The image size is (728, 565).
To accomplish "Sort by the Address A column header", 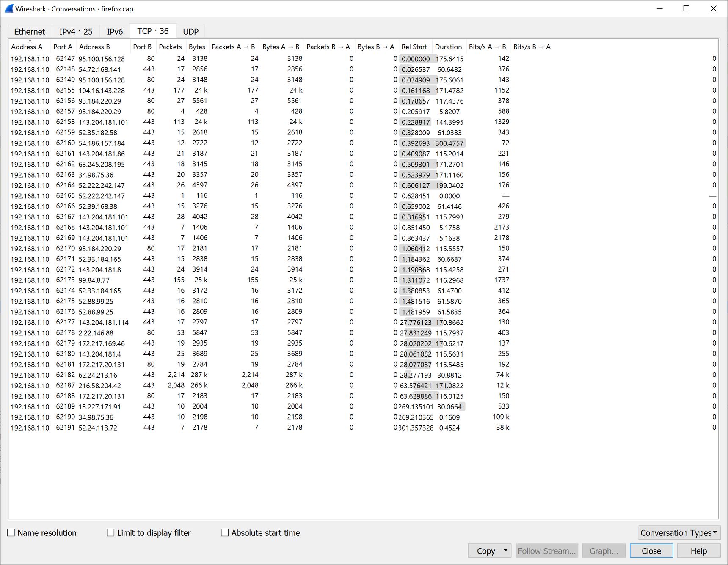I will click(30, 47).
